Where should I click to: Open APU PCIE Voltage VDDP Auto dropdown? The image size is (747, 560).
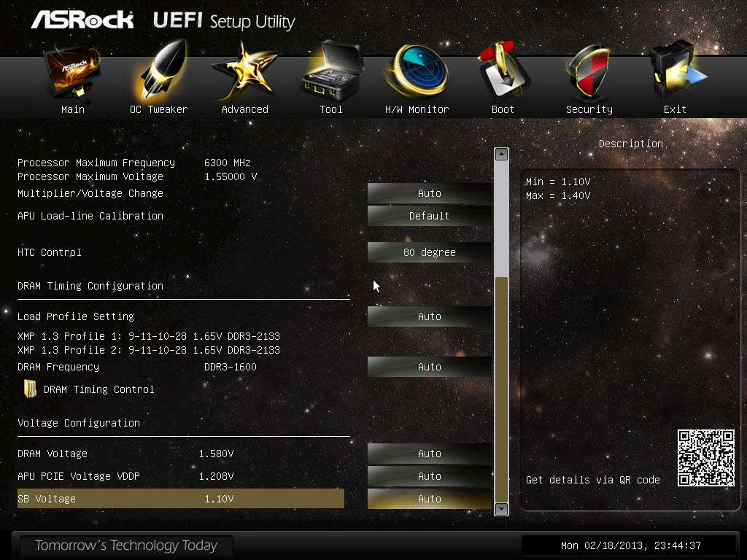(429, 476)
